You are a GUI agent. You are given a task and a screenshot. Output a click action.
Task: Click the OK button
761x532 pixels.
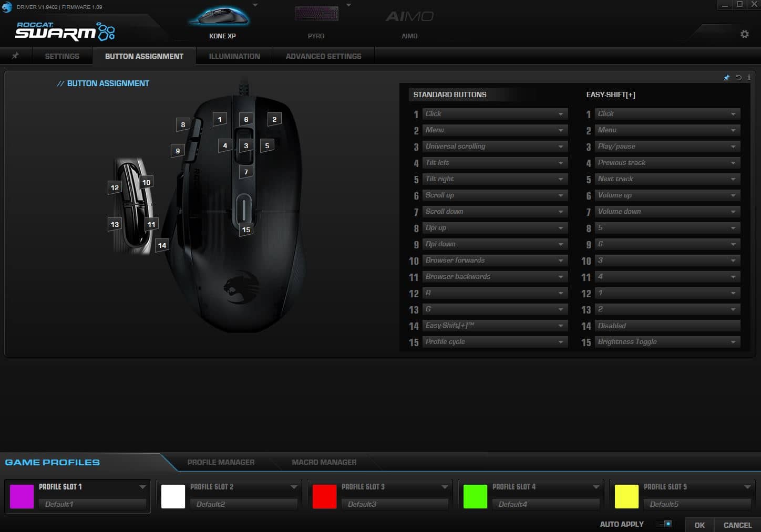click(700, 525)
